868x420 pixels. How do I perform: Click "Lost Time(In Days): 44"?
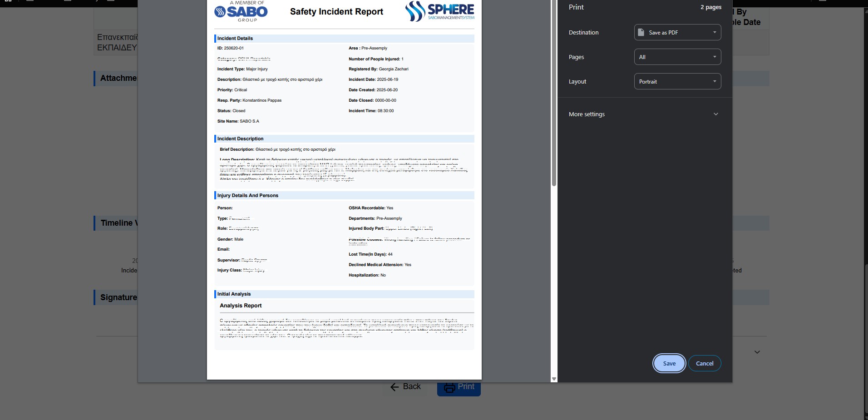click(370, 254)
